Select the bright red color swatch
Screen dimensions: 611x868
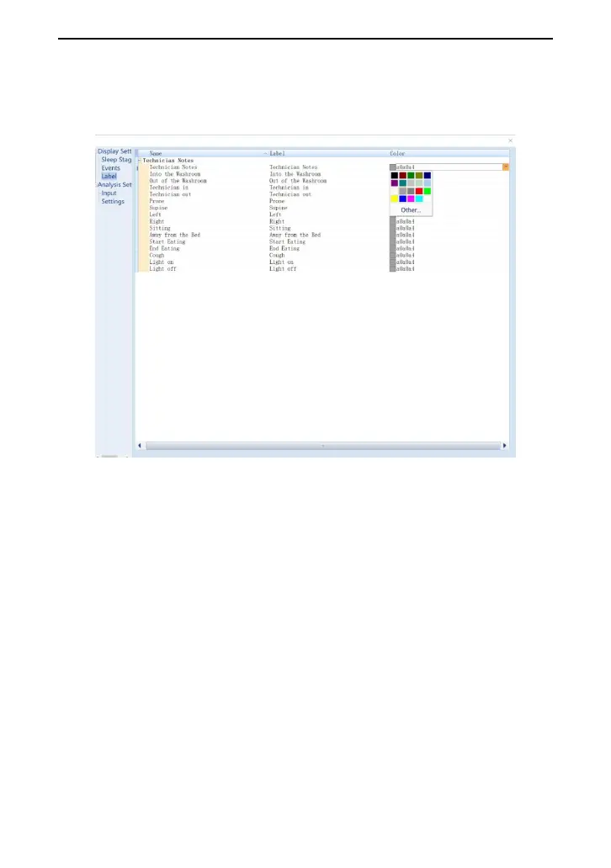point(419,191)
